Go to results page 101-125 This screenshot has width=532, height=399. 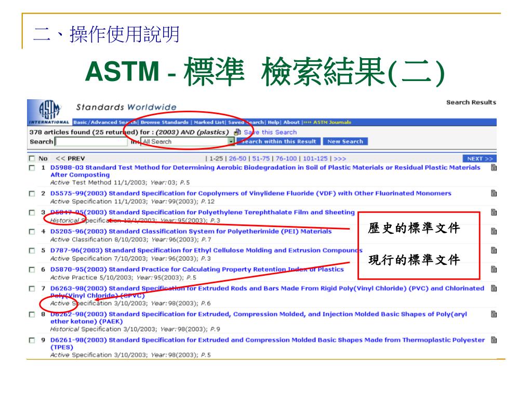click(315, 158)
